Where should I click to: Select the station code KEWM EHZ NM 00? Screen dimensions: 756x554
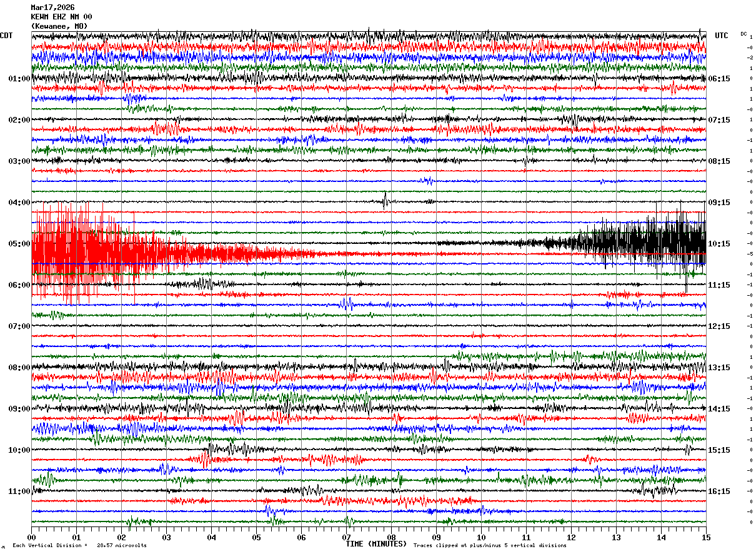click(61, 17)
